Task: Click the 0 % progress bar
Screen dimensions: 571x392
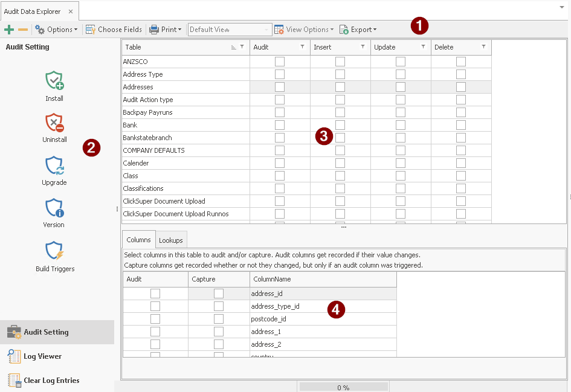Action: point(343,387)
